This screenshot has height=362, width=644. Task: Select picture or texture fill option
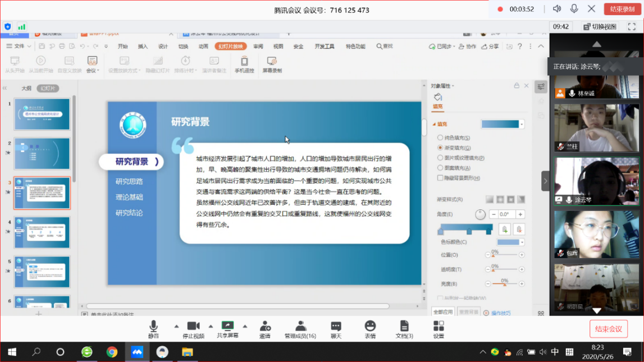[x=440, y=158]
